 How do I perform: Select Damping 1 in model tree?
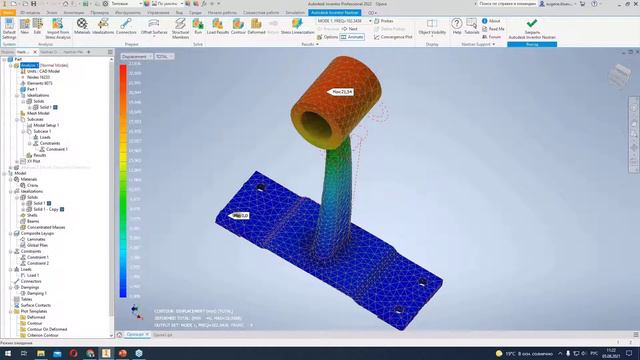[x=37, y=293]
